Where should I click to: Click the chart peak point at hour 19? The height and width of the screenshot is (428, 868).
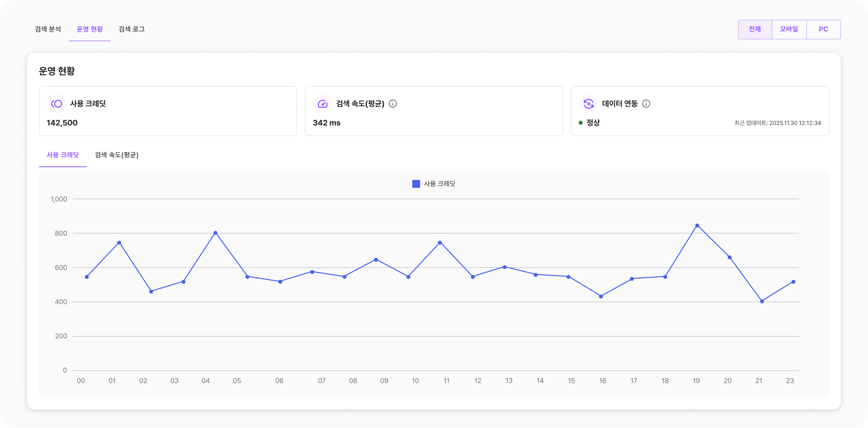(697, 225)
